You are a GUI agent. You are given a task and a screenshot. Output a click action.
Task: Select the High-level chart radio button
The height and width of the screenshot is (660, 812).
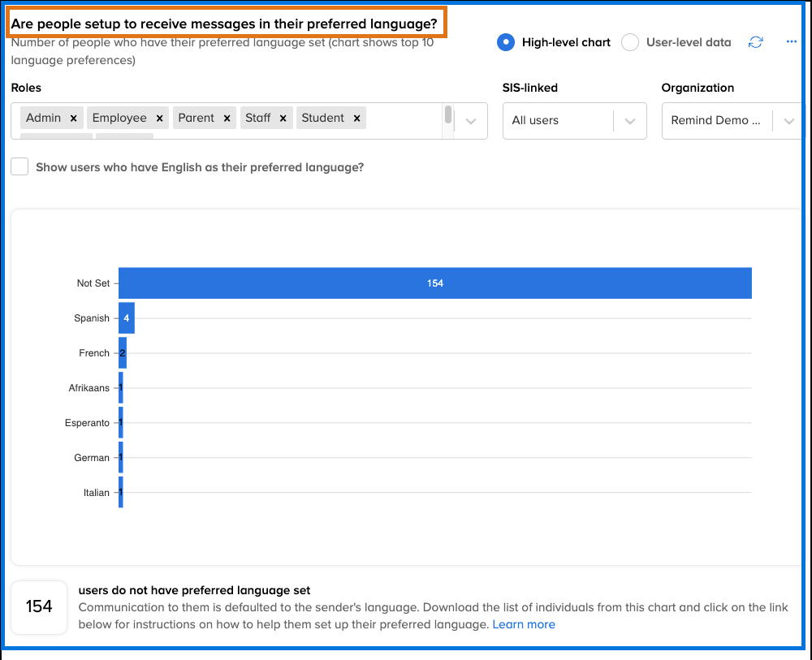click(506, 42)
